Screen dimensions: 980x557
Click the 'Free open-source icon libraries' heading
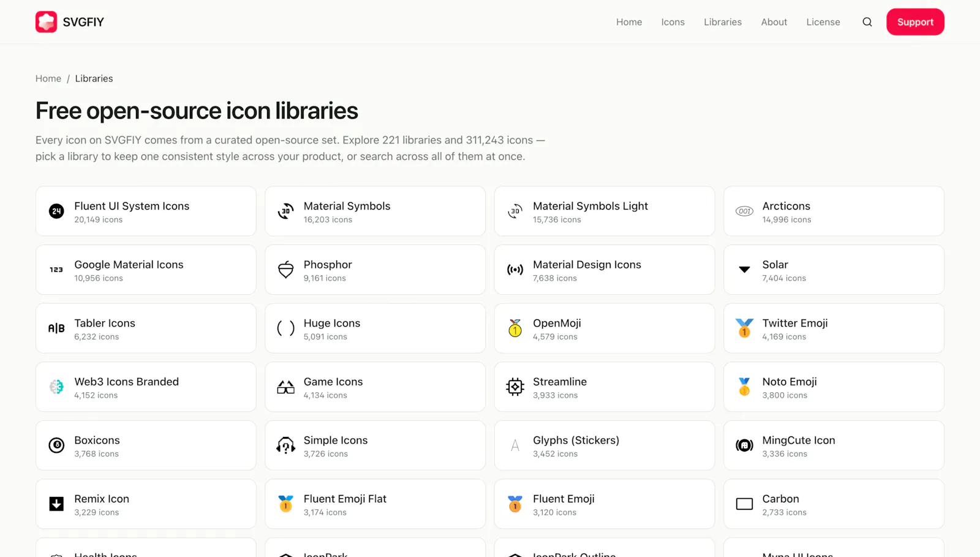(x=197, y=111)
